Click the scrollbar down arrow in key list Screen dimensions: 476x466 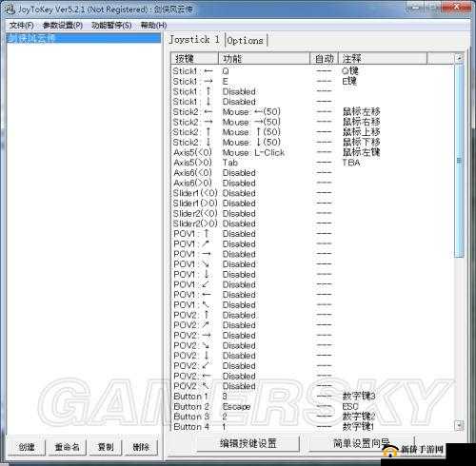459,425
